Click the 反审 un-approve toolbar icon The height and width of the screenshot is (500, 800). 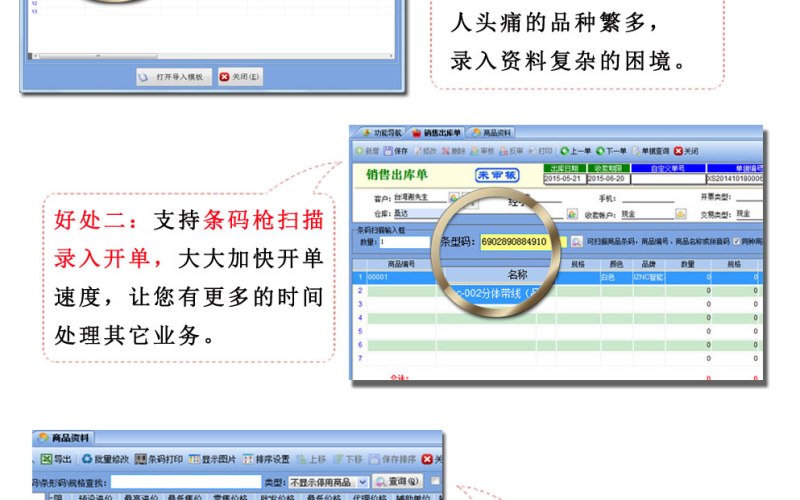511,151
